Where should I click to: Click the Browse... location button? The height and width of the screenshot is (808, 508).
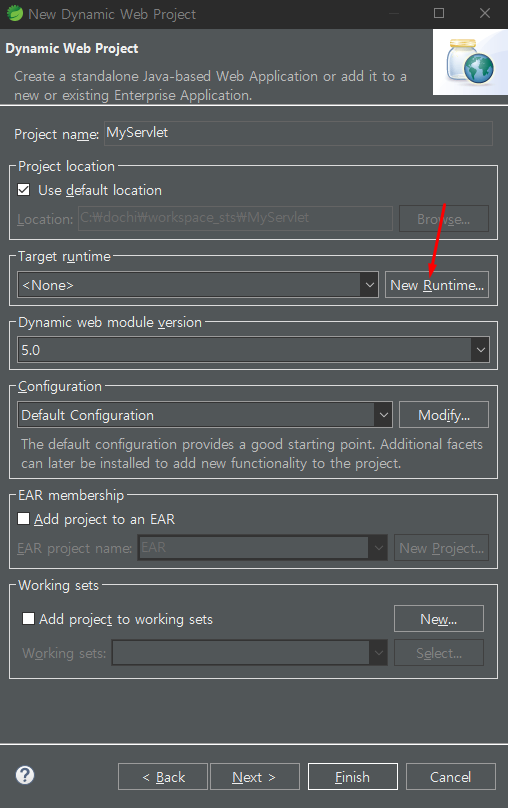coord(444,219)
